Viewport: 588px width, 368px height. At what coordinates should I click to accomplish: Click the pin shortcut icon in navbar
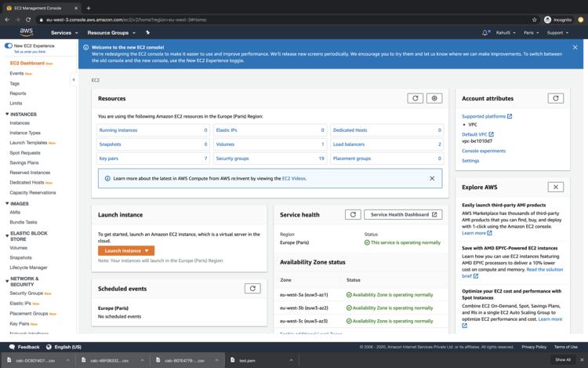(147, 33)
